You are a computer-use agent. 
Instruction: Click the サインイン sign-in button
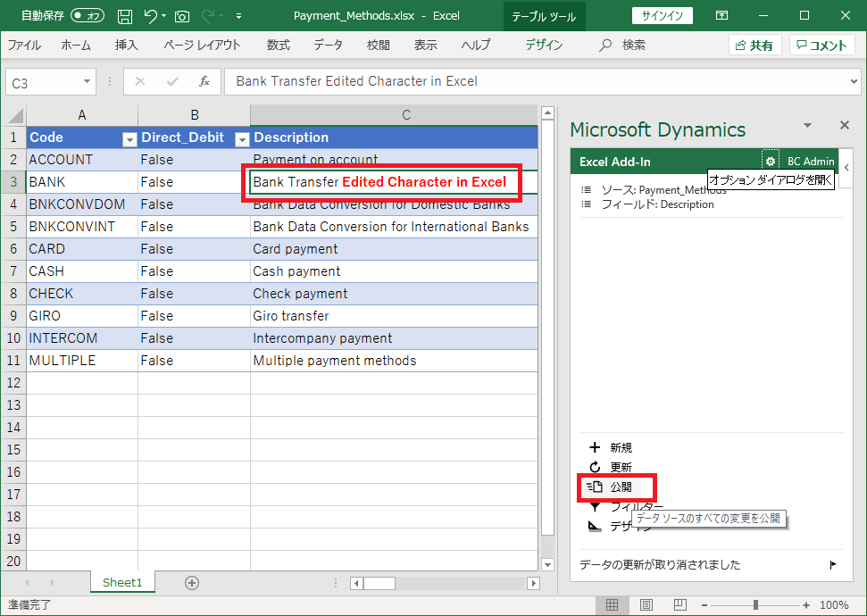point(663,15)
